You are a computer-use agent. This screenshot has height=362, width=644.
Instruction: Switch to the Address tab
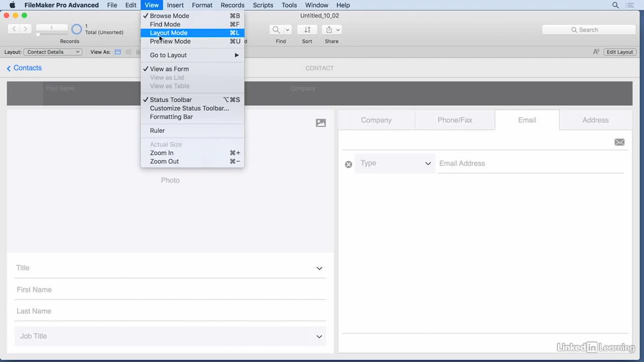596,120
